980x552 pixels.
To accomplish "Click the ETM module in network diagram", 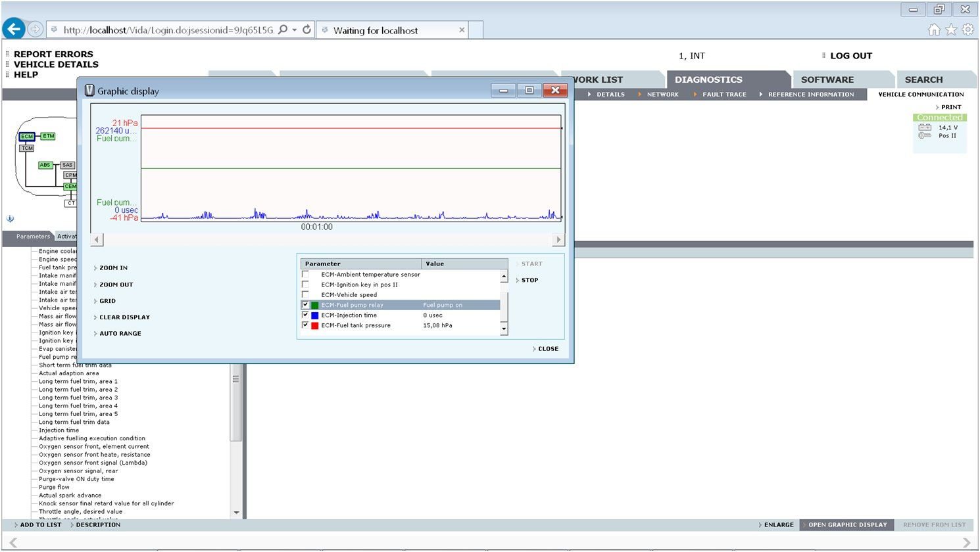I will [x=49, y=136].
